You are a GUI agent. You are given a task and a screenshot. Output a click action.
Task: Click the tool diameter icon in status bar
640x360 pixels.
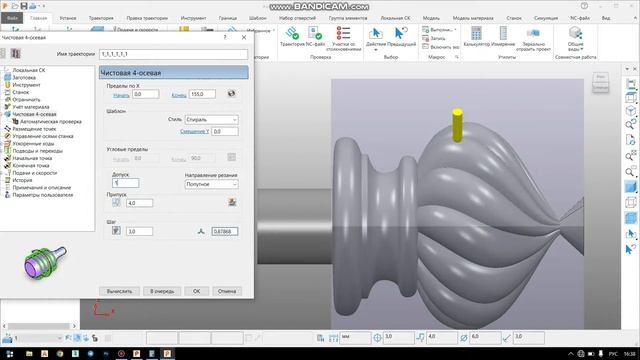pos(464,338)
